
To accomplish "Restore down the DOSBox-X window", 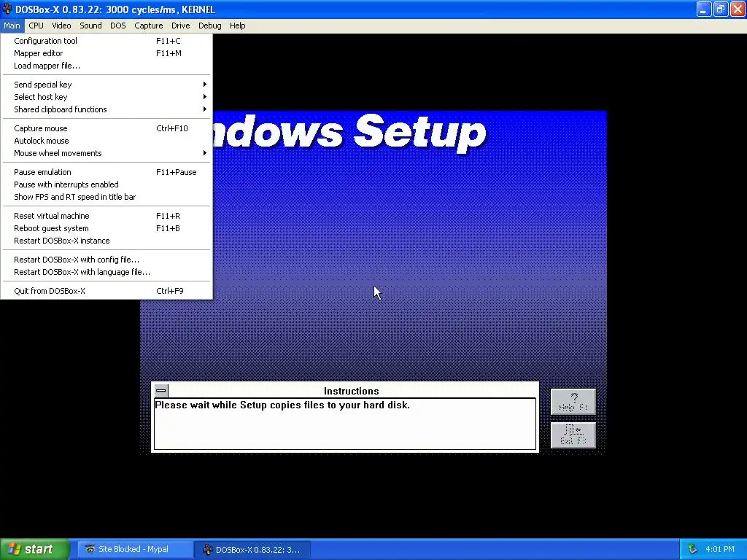I will coord(720,9).
